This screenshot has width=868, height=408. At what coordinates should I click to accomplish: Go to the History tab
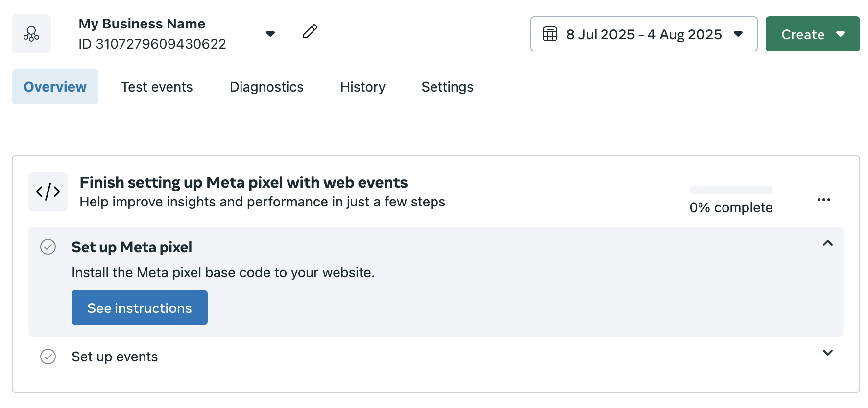click(362, 87)
